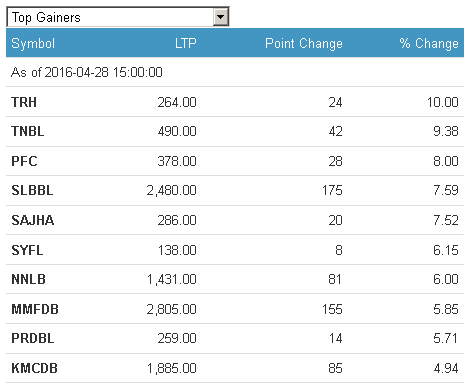
Task: Click the PRDBL symbol link
Action: [33, 339]
